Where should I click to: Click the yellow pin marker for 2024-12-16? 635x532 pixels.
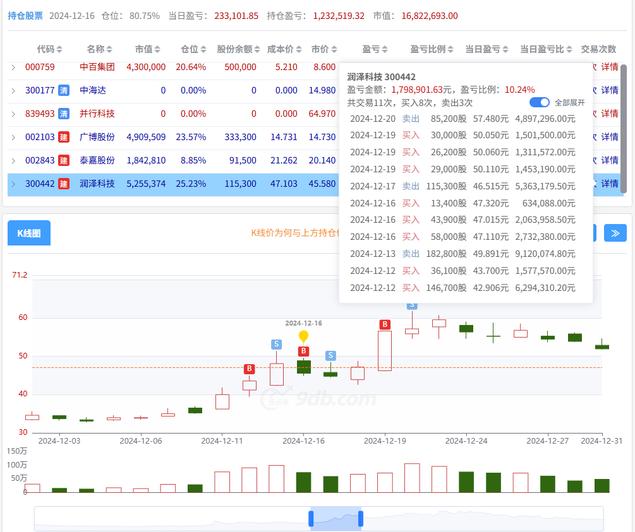[303, 336]
